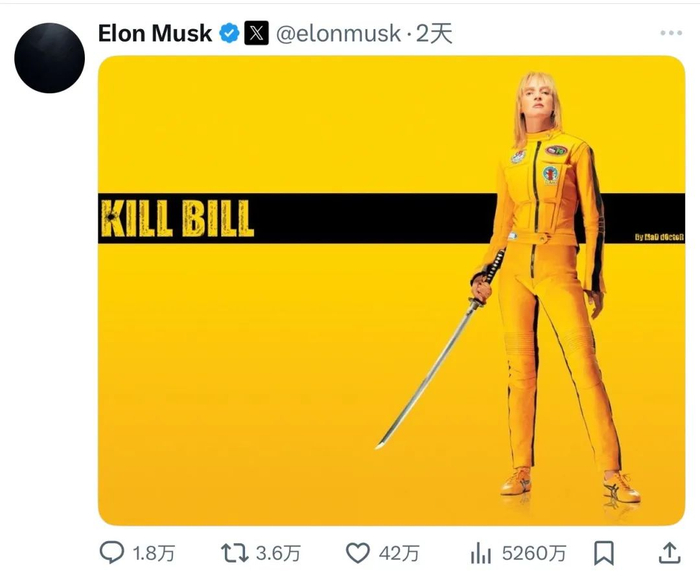The image size is (700, 582).
Task: Open the three-dot more options menu
Action: pyautogui.click(x=671, y=33)
